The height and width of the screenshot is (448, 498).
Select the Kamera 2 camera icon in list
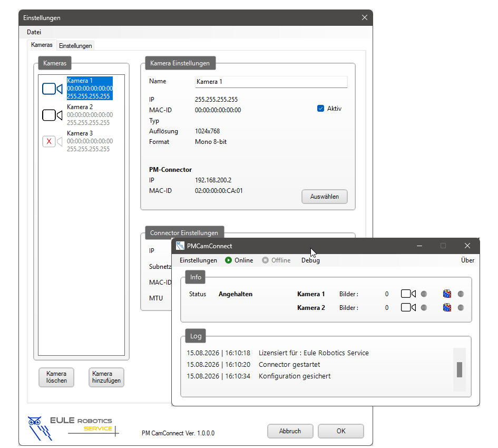pos(52,115)
